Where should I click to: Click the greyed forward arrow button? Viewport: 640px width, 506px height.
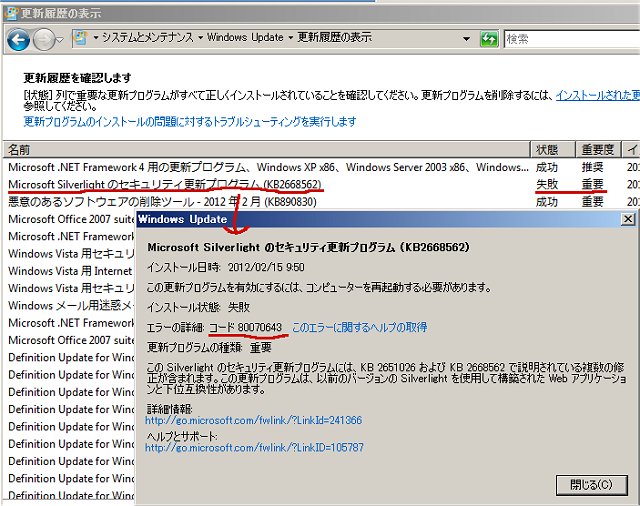(x=43, y=40)
